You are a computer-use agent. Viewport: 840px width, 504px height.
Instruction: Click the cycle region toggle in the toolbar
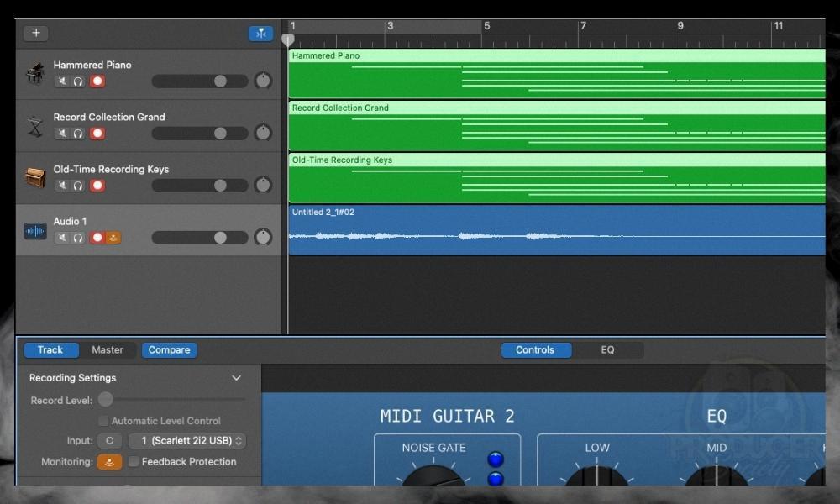pyautogui.click(x=260, y=32)
